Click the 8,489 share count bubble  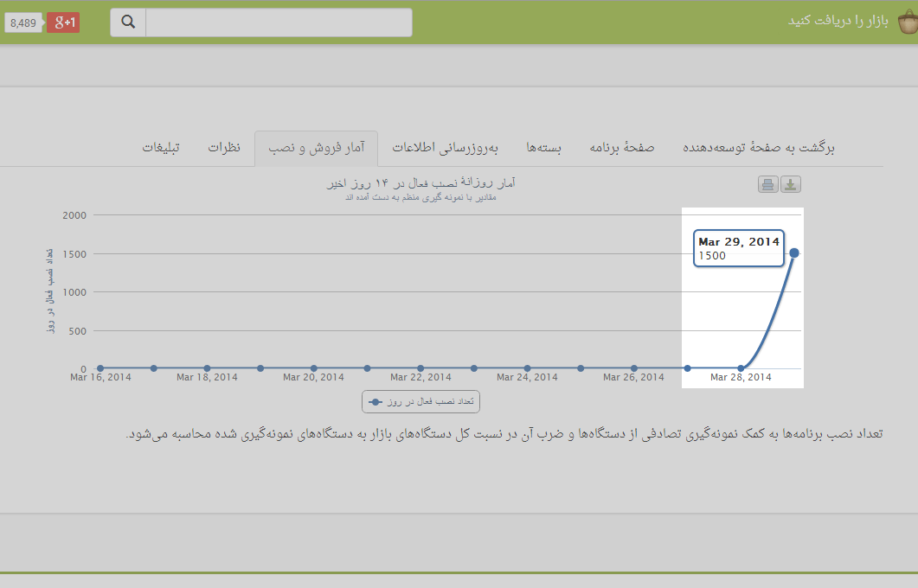click(x=23, y=22)
